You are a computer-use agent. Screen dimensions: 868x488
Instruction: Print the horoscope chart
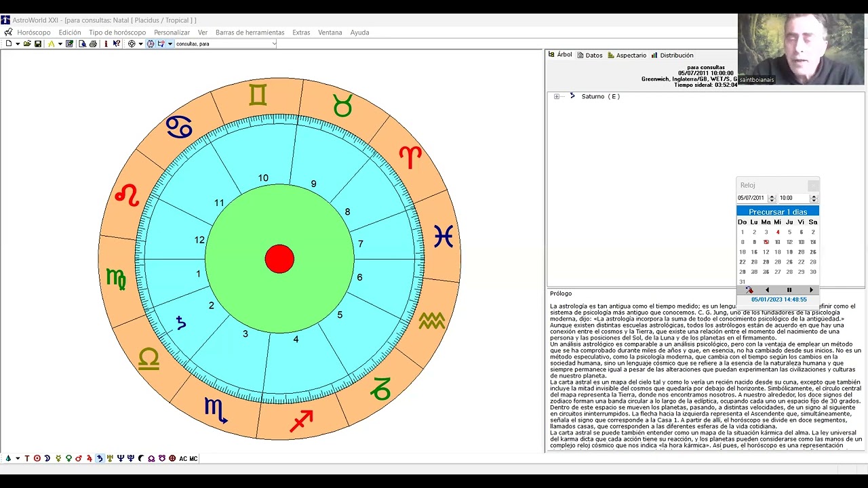[93, 43]
